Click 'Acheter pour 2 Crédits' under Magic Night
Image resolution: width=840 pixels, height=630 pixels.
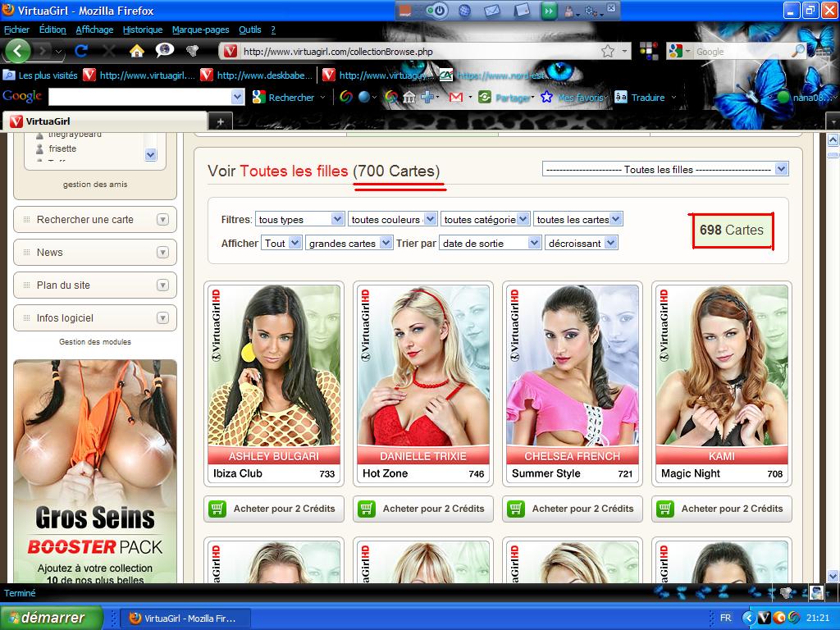tap(723, 509)
